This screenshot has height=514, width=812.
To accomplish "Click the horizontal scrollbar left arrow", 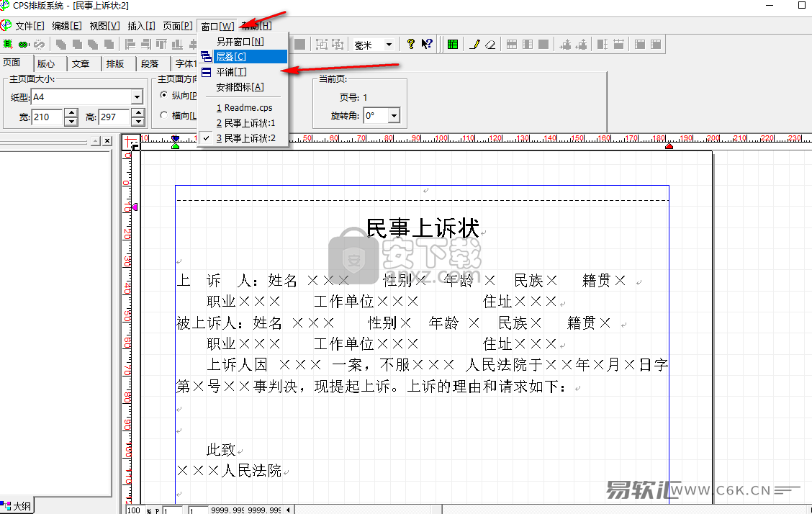I will click(x=289, y=510).
